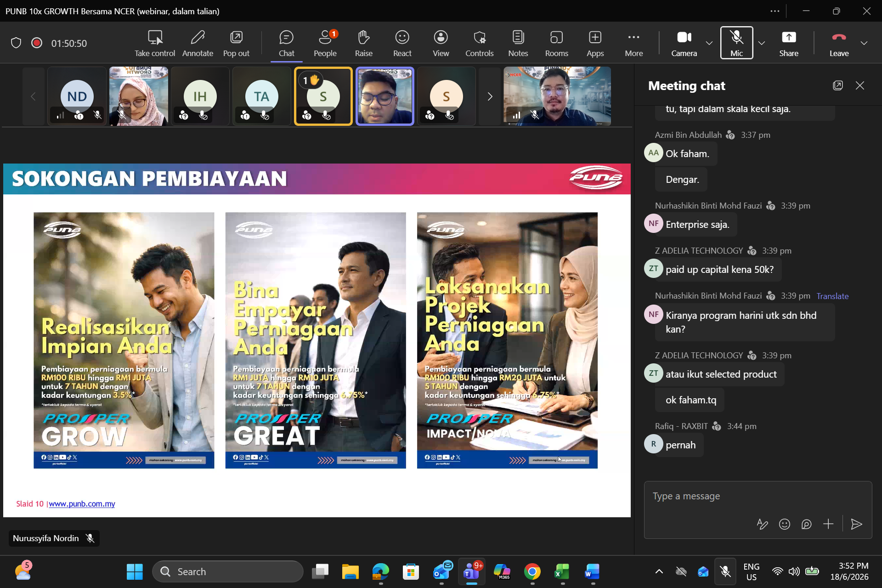Viewport: 882px width, 588px height.
Task: Open More actions menu
Action: (x=633, y=43)
